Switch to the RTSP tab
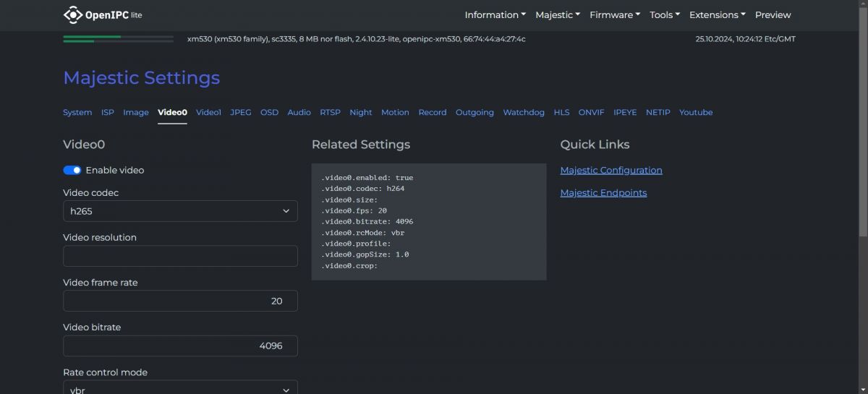This screenshot has height=394, width=868. (x=330, y=112)
